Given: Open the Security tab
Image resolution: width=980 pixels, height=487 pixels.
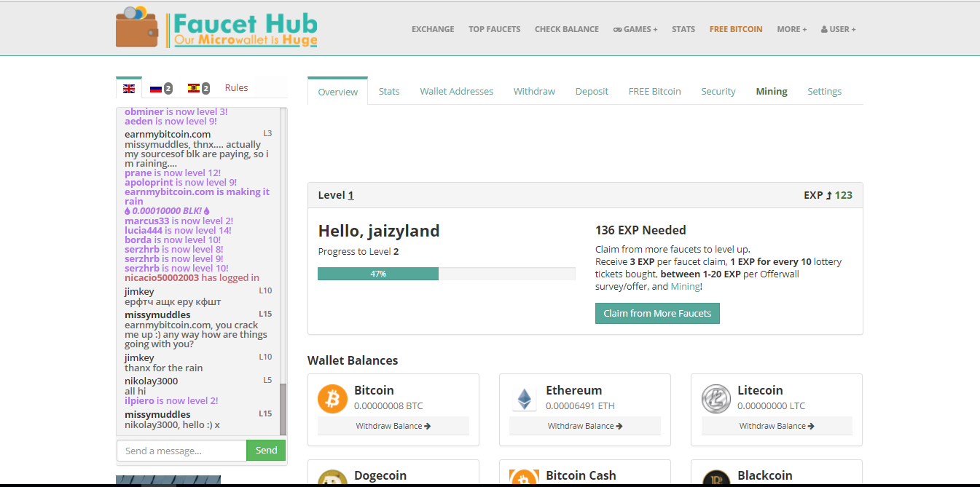Looking at the screenshot, I should coord(718,91).
